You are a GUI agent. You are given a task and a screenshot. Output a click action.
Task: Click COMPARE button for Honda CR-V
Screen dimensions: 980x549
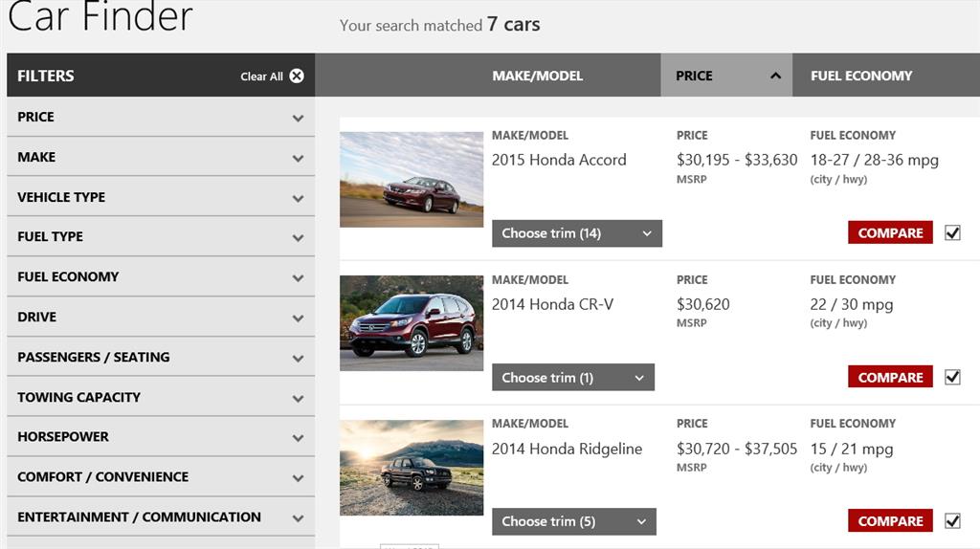pos(890,377)
